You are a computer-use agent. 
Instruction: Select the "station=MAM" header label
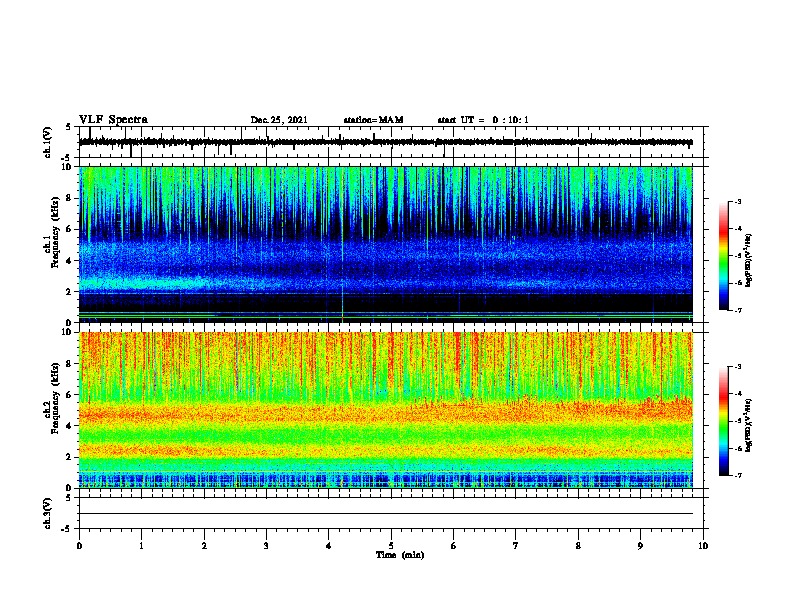373,120
